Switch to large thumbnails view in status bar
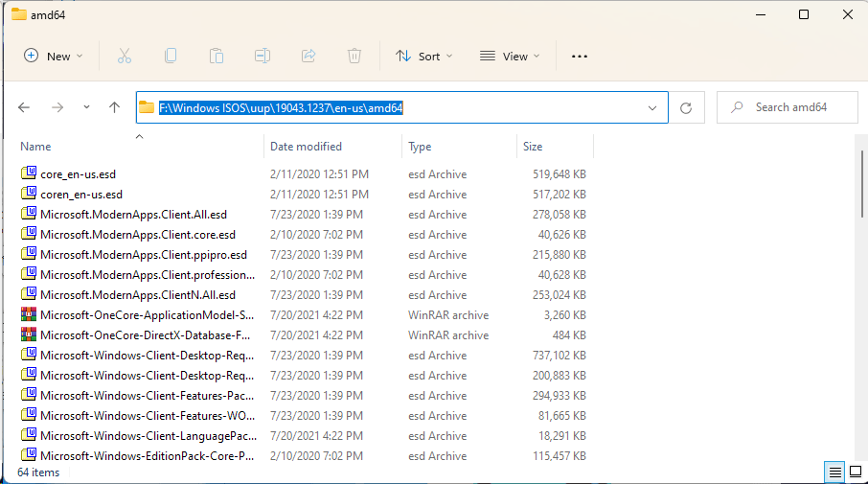Screen dimensions: 868x484 point(855,472)
